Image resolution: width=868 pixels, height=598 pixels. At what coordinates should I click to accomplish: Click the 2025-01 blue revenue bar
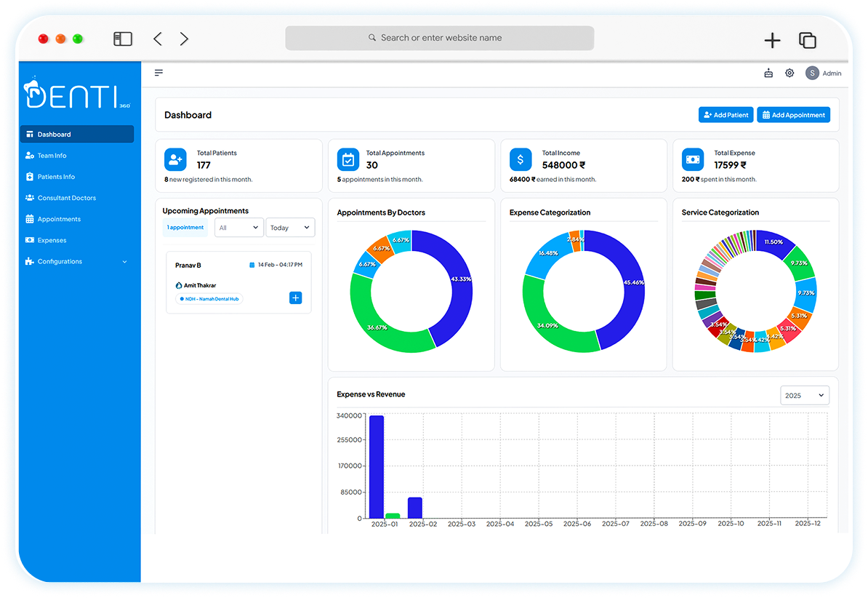[x=377, y=466]
